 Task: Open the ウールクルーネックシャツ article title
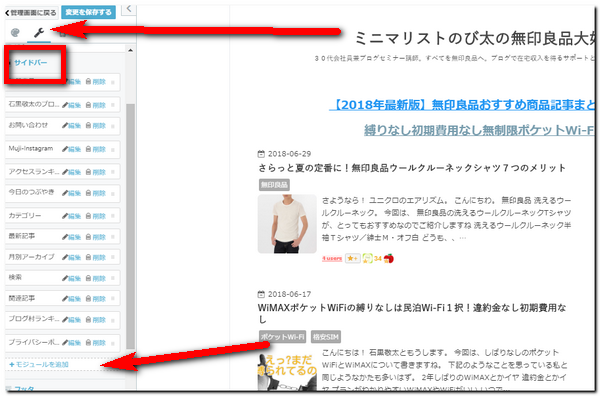pyautogui.click(x=412, y=168)
